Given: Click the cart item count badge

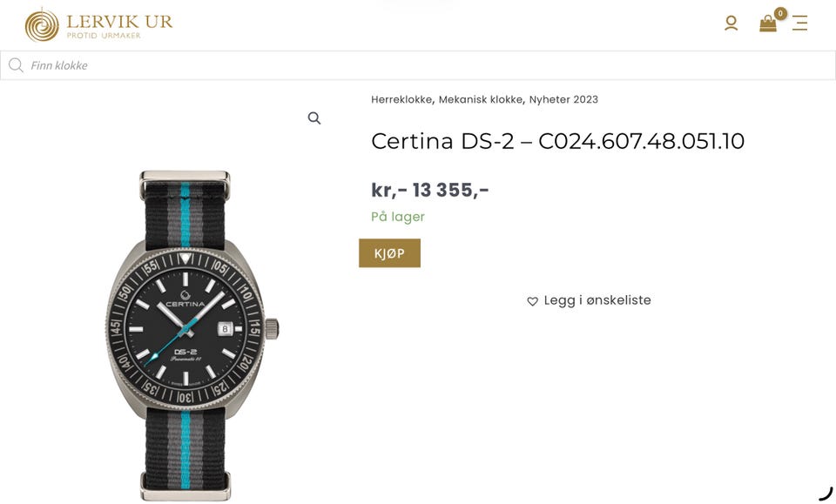Looking at the screenshot, I should 780,13.
